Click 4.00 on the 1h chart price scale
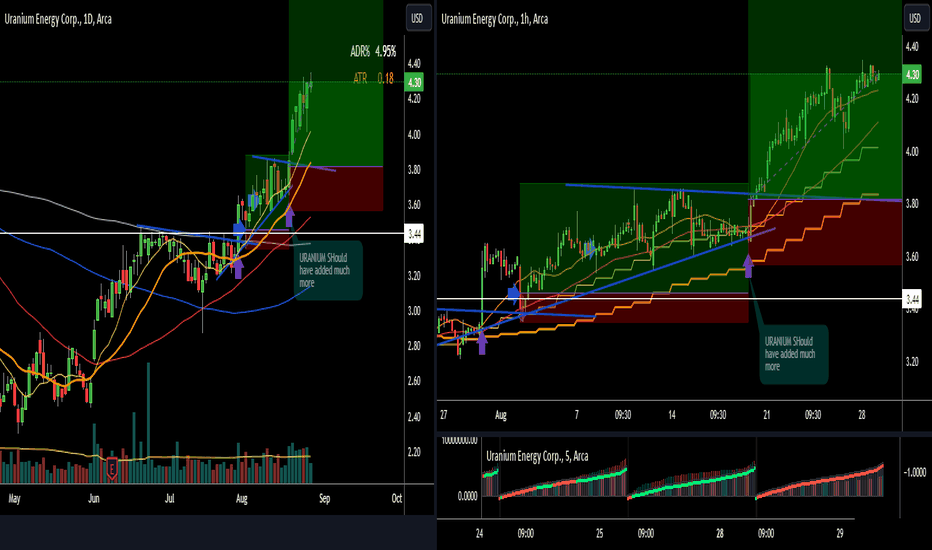The height and width of the screenshot is (550, 932). tap(912, 151)
